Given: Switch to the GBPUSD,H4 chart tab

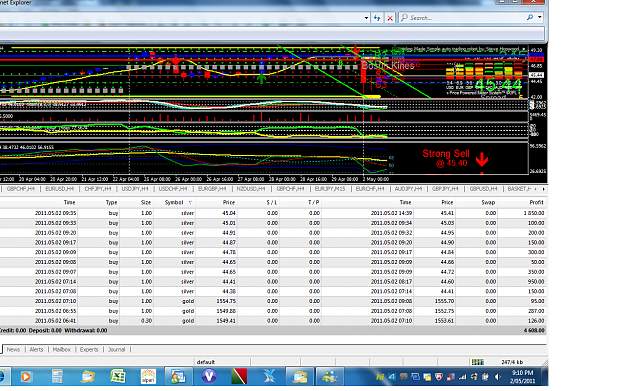Looking at the screenshot, I should pos(483,189).
